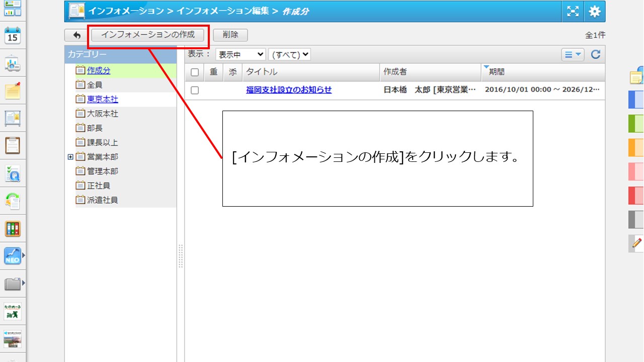Screen dimensions: 644x362
Task: Open the presentation chart icon below the calendar
Action: click(13, 64)
